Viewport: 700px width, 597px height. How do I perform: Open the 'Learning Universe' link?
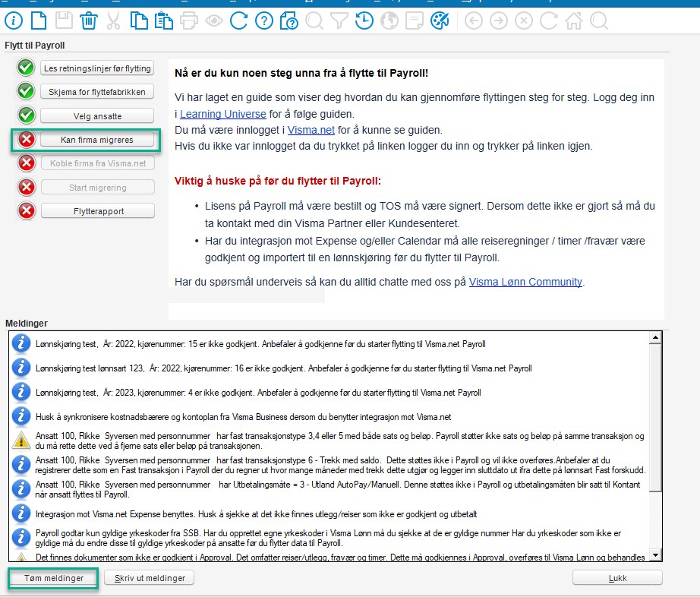222,114
